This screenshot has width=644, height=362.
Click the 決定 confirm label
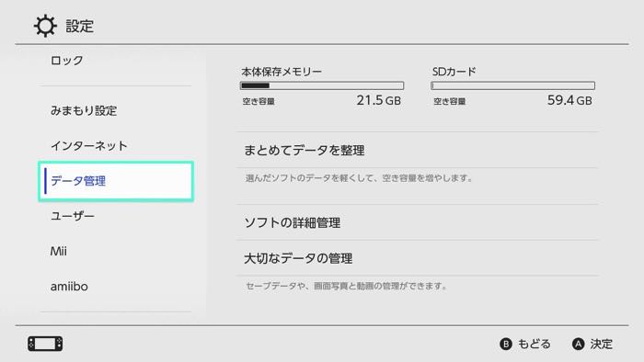(x=602, y=344)
